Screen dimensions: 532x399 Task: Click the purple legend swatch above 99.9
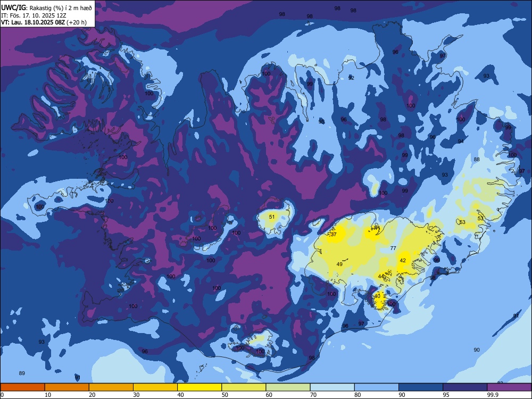[x=509, y=387]
